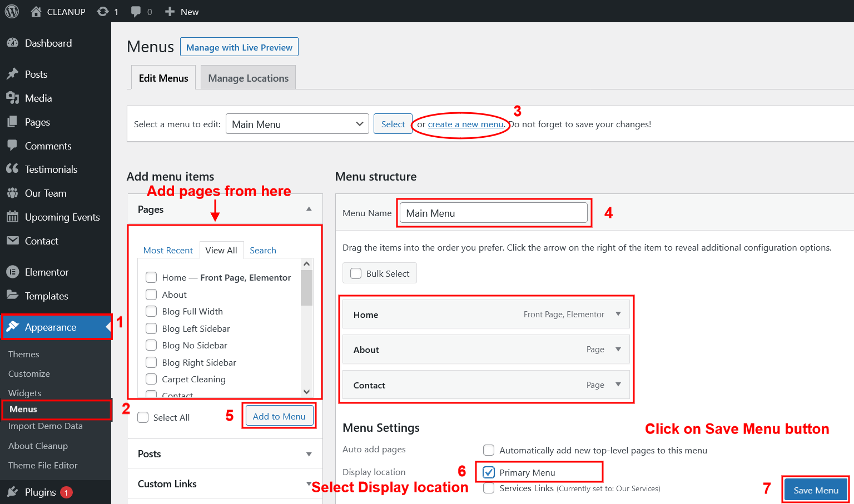Enable the Bulk Select checkbox
Image resolution: width=854 pixels, height=504 pixels.
point(356,273)
